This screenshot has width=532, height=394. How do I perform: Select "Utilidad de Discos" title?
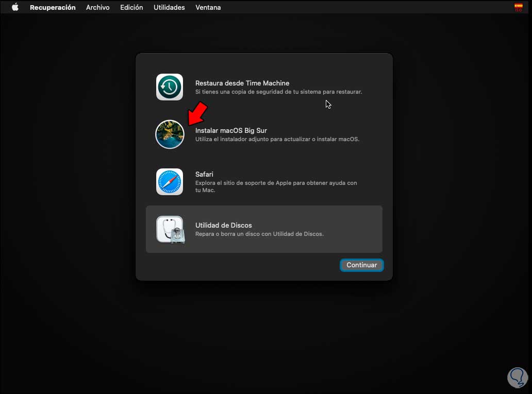click(x=224, y=225)
